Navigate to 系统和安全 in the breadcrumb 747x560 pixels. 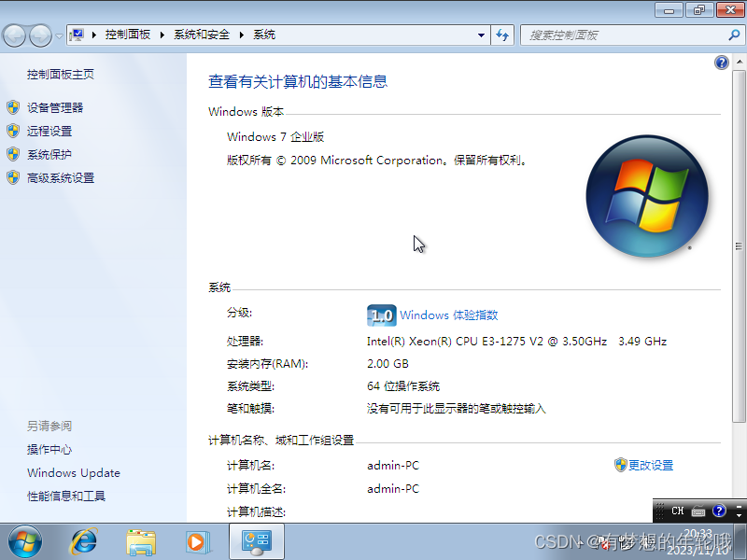tap(202, 35)
